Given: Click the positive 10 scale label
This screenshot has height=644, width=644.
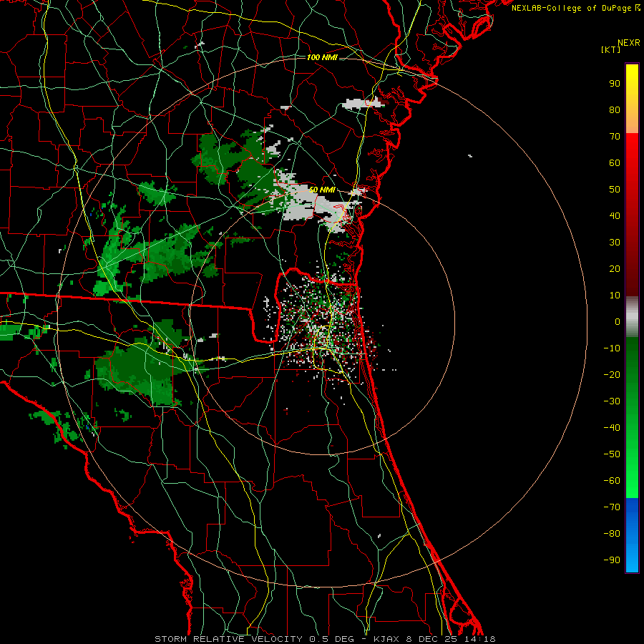Looking at the screenshot, I should click(x=615, y=296).
